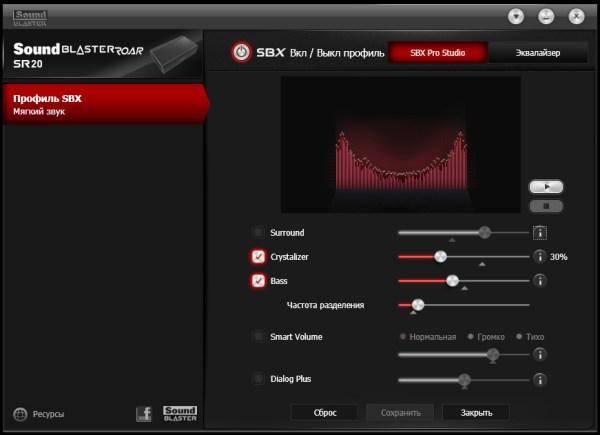The width and height of the screenshot is (600, 435).
Task: Disable the Crystalizer checkbox
Action: click(259, 256)
